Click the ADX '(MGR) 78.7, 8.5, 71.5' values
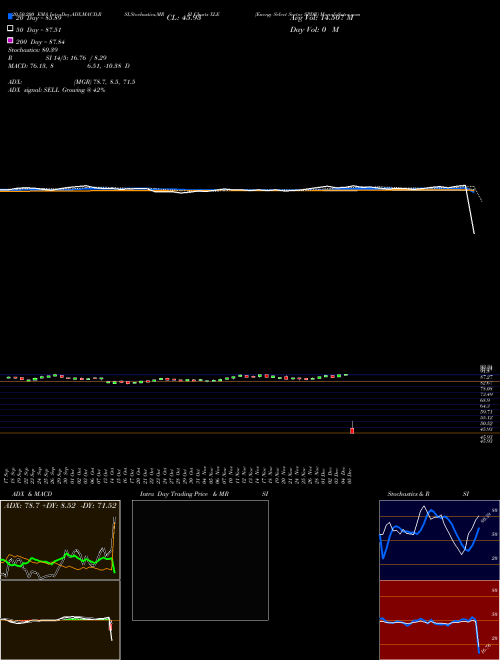Image resolution: width=500 pixels, height=660 pixels. pos(104,82)
